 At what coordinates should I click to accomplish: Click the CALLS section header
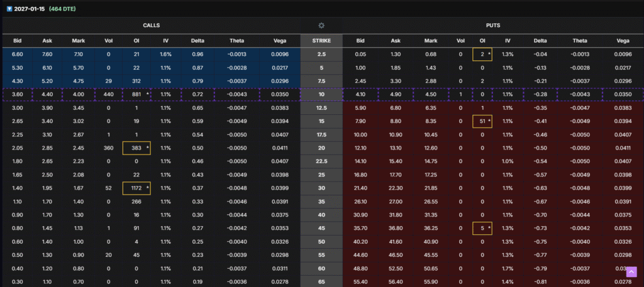pyautogui.click(x=151, y=26)
